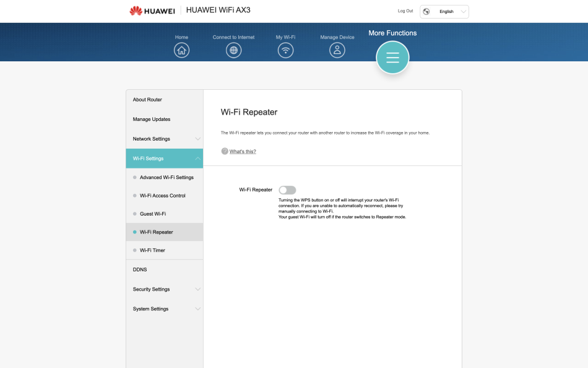Open the My Wi-Fi signal icon
This screenshot has width=588, height=368.
point(285,50)
